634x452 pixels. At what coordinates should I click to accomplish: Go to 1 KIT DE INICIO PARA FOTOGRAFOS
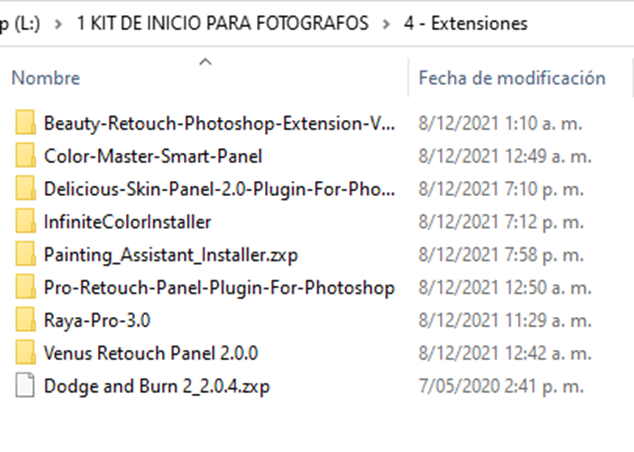[223, 23]
